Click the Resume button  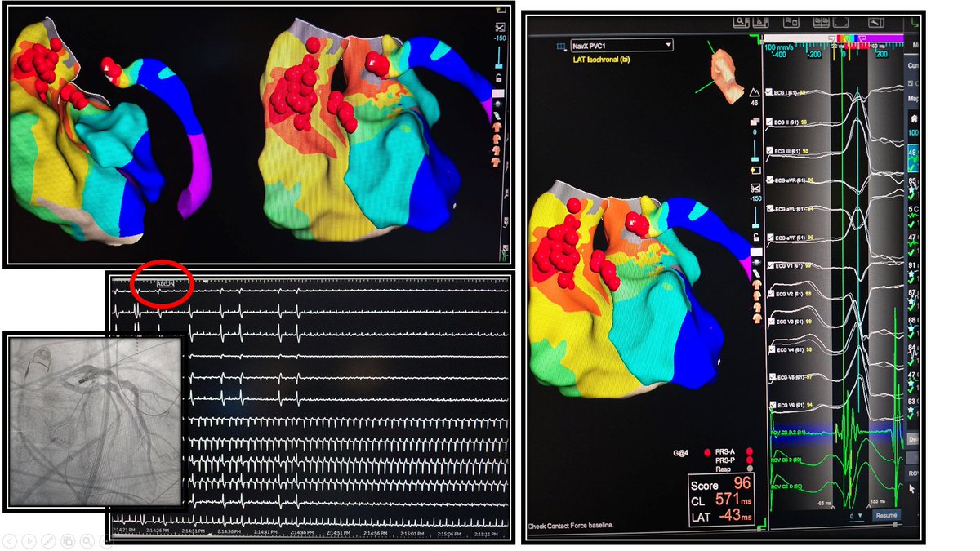[x=886, y=515]
